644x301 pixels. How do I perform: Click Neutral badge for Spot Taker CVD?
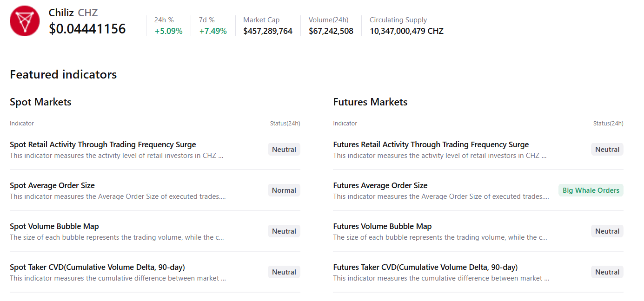(284, 272)
